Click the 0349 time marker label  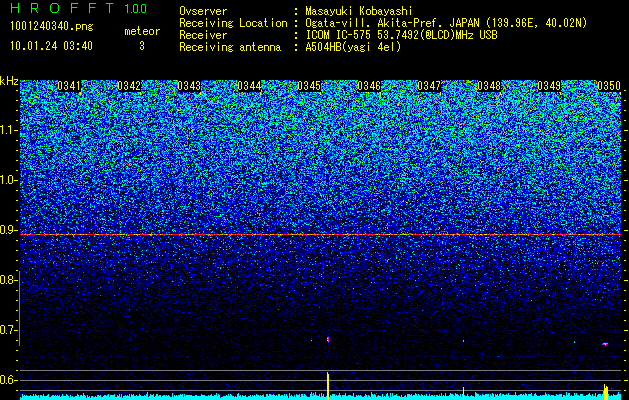point(549,86)
